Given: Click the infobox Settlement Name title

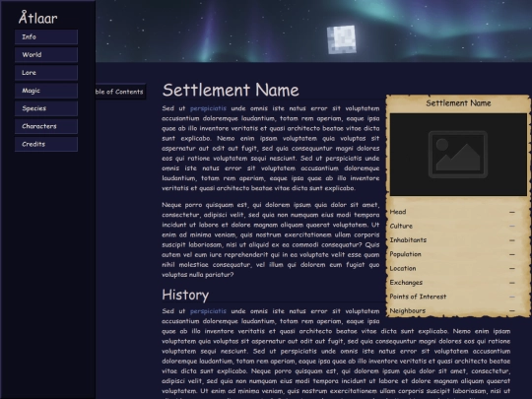Looking at the screenshot, I should pyautogui.click(x=458, y=103).
